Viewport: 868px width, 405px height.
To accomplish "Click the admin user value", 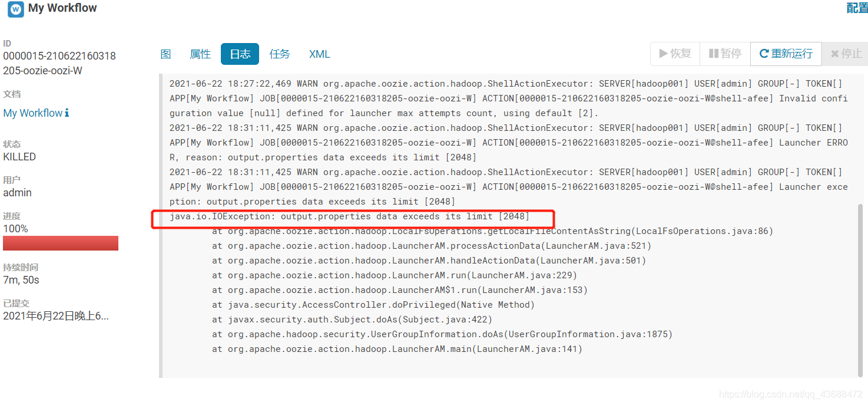I will [18, 193].
